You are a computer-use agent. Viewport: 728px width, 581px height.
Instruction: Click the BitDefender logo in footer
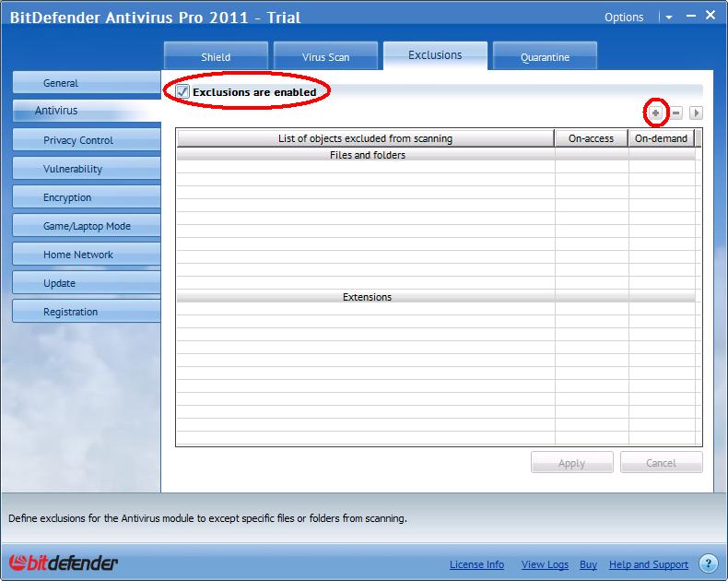click(64, 563)
